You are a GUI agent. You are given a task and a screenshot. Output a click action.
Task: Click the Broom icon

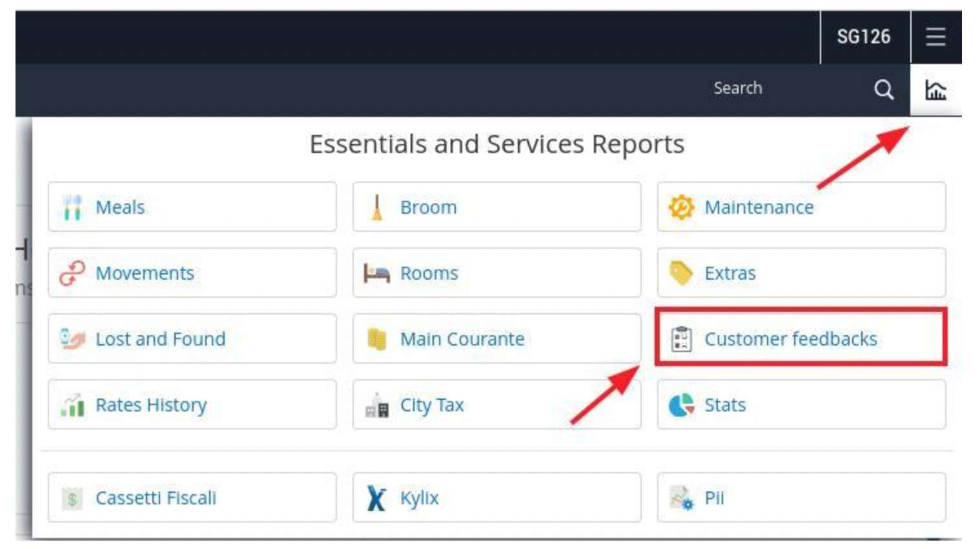click(x=377, y=207)
